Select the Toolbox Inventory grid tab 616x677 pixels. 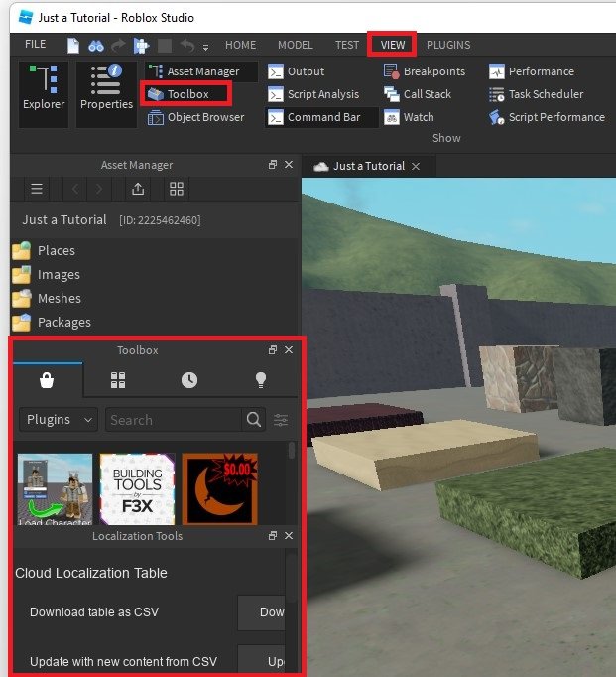pos(118,380)
